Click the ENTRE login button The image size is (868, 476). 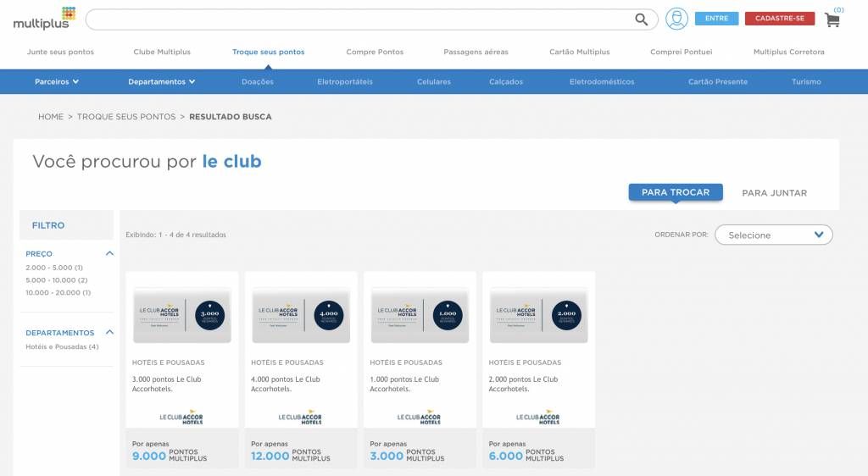pos(716,19)
